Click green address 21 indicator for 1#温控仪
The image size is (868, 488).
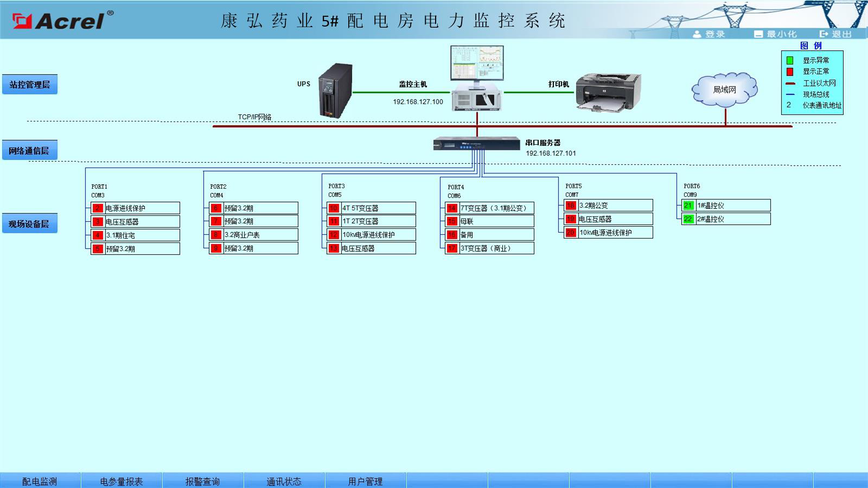688,206
